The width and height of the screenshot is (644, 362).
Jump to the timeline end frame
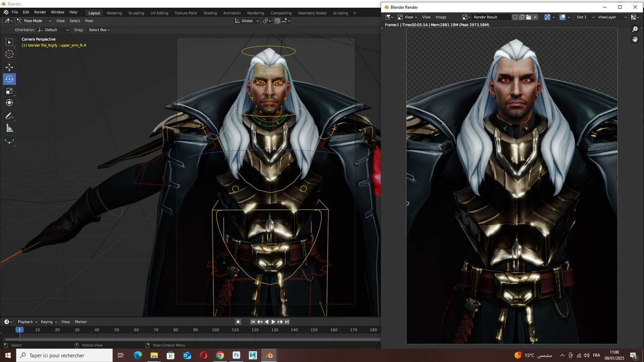pyautogui.click(x=287, y=322)
